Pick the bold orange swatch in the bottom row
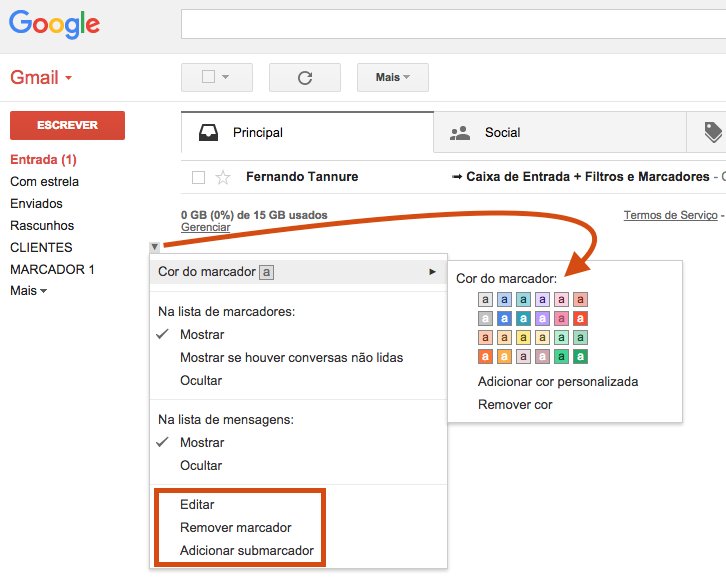726x587 pixels. [x=485, y=356]
